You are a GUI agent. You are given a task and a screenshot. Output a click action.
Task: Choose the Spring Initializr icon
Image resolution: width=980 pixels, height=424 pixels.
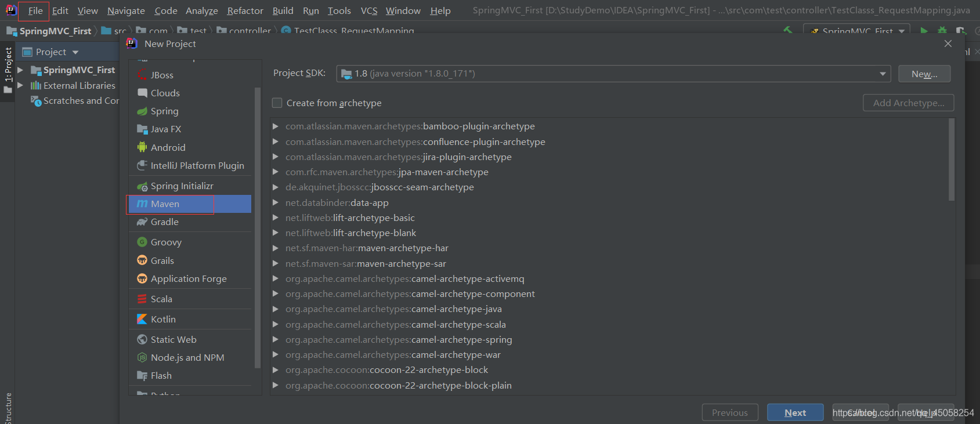[142, 186]
